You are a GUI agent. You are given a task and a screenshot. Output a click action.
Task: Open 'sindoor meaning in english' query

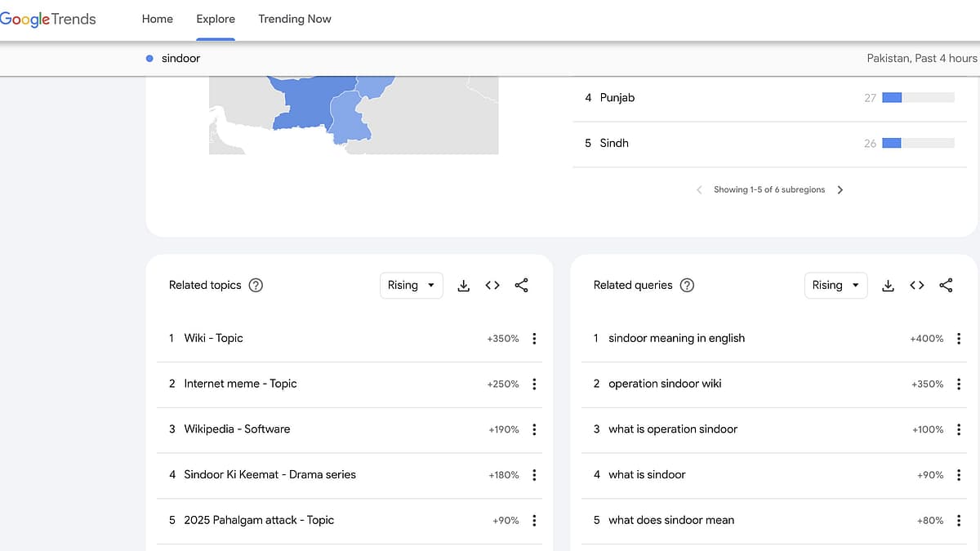[x=676, y=338]
